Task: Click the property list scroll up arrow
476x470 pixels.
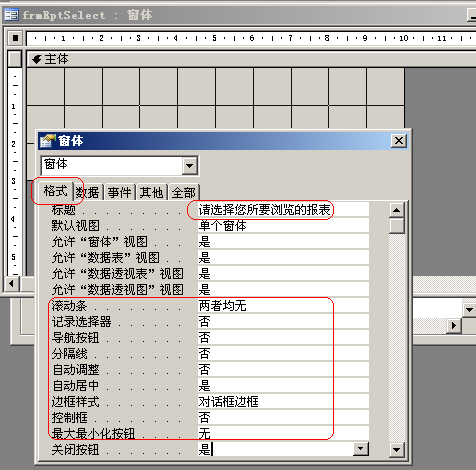Action: tap(396, 210)
